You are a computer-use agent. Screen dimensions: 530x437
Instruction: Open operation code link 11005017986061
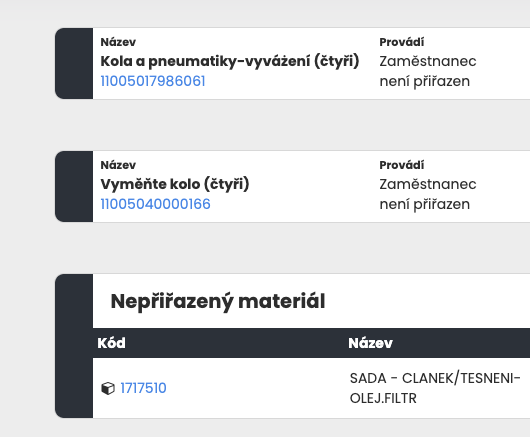point(153,81)
